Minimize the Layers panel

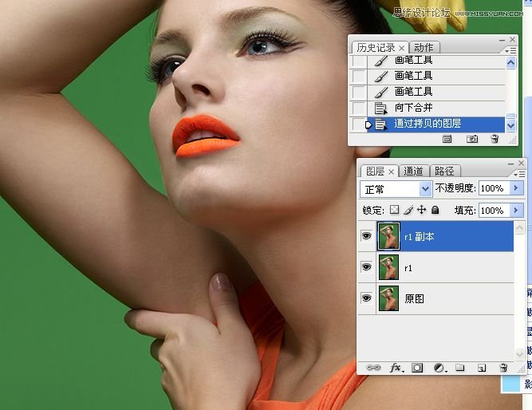pos(511,164)
